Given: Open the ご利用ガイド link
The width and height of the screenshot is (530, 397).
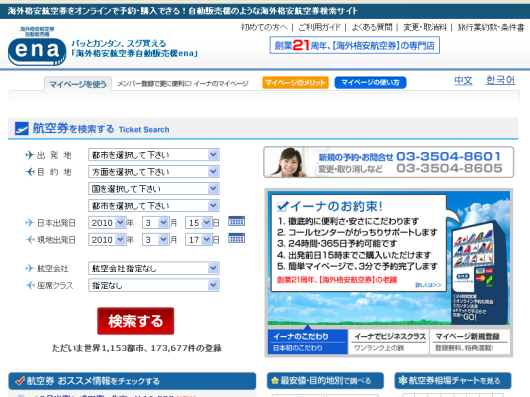Looking at the screenshot, I should [x=319, y=27].
